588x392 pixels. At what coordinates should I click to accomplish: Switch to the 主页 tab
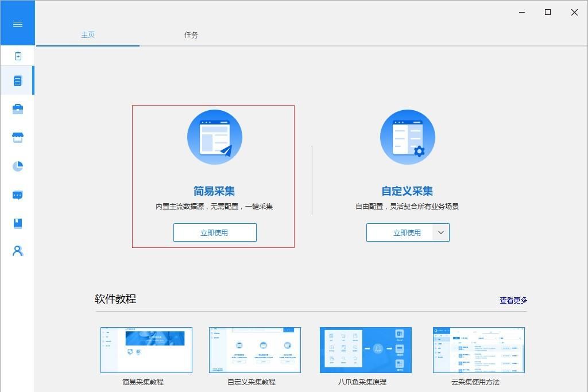tap(88, 35)
